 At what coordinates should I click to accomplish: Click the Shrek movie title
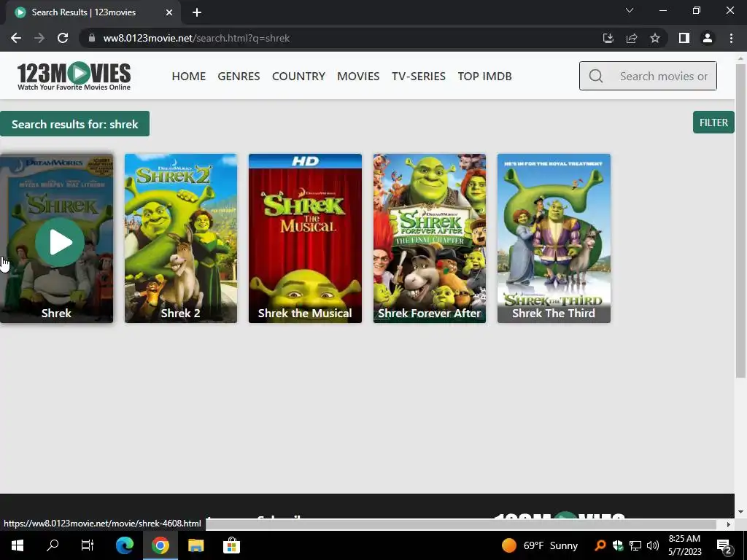(x=56, y=313)
